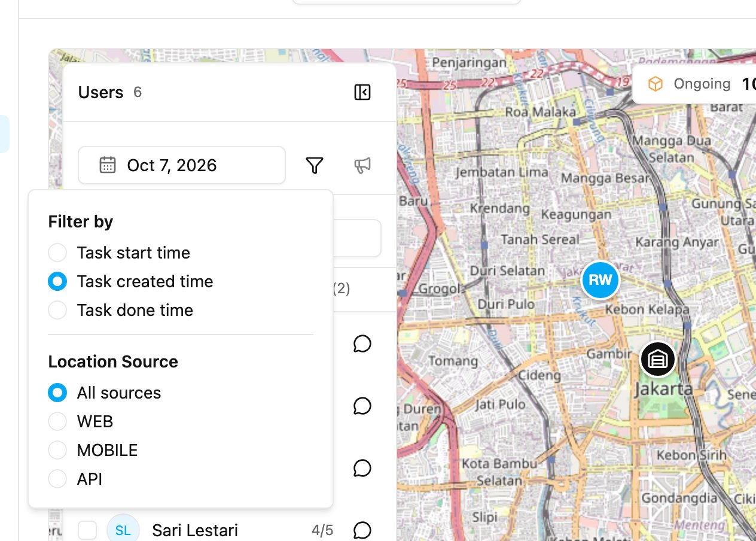Screen dimensions: 756x541
Task: Click the Tomang label on the map
Action: coord(453,361)
